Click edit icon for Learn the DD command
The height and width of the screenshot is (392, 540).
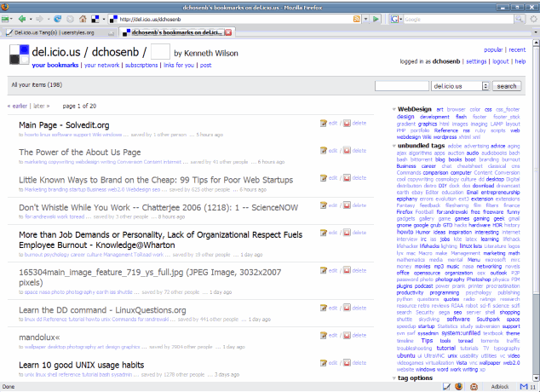(324, 308)
